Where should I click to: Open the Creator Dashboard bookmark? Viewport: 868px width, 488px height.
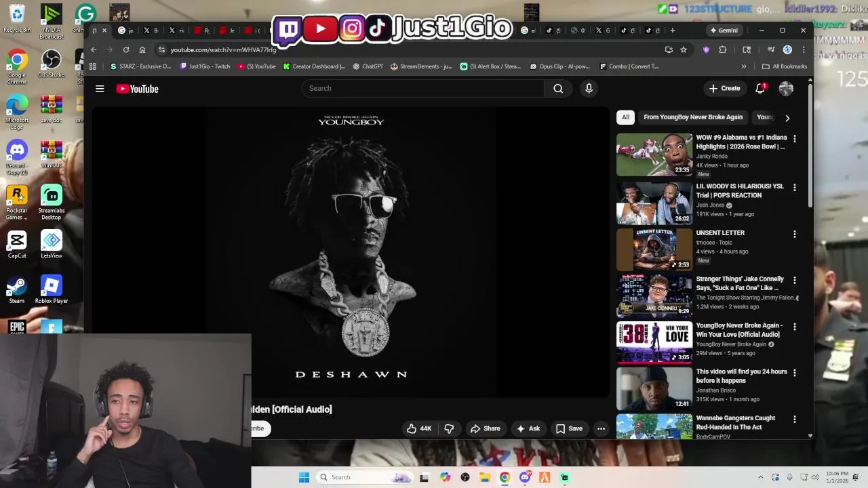tap(314, 66)
